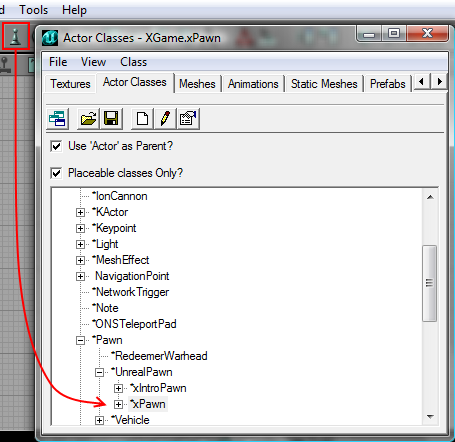Select the KActor class

coord(110,212)
